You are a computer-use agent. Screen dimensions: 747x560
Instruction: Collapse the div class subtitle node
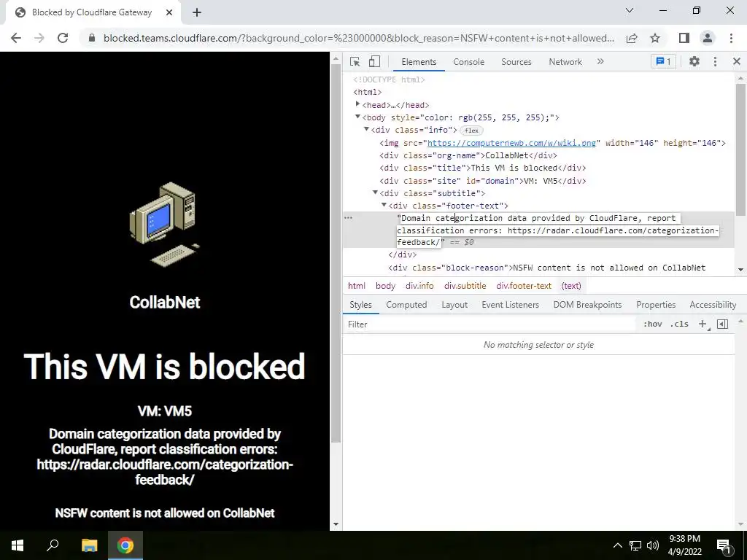[375, 192]
